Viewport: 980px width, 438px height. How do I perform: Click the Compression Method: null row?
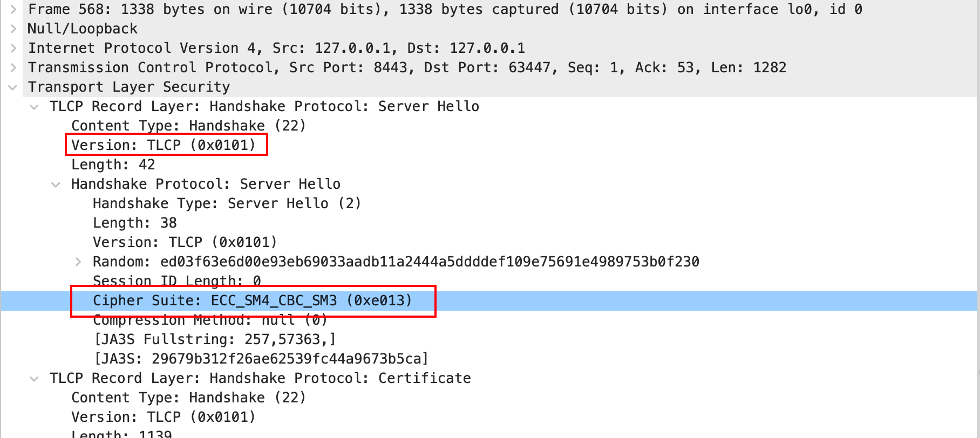point(210,320)
